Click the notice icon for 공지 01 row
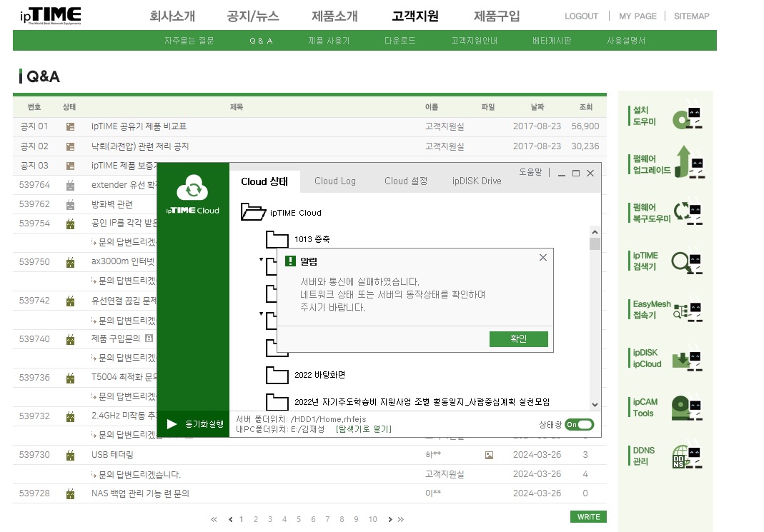The height and width of the screenshot is (532, 764). [70, 126]
